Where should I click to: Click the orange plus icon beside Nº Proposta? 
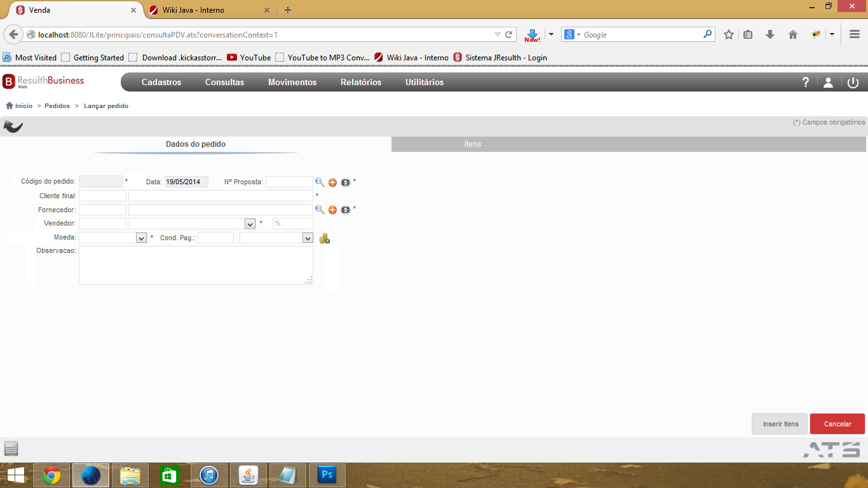pos(332,182)
